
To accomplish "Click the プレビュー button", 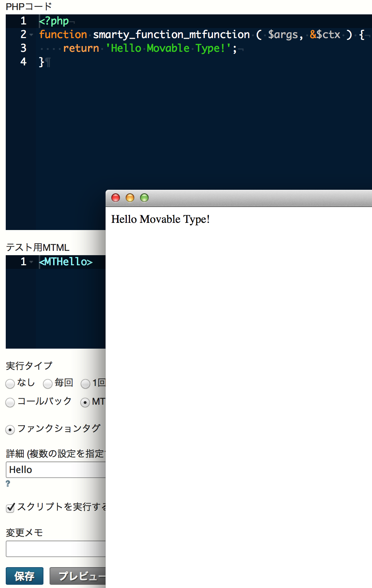I will coord(78,576).
